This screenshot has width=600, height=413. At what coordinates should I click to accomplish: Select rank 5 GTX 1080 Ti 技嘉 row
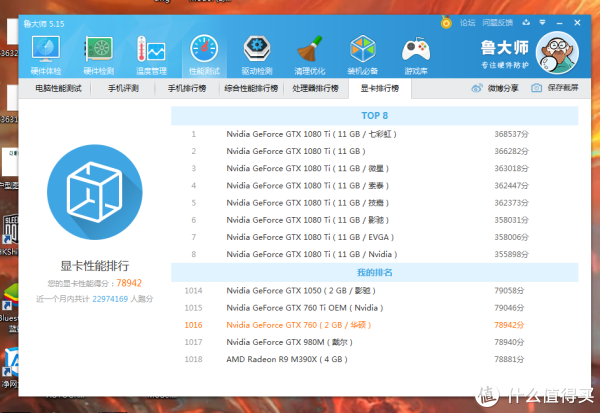(x=374, y=203)
